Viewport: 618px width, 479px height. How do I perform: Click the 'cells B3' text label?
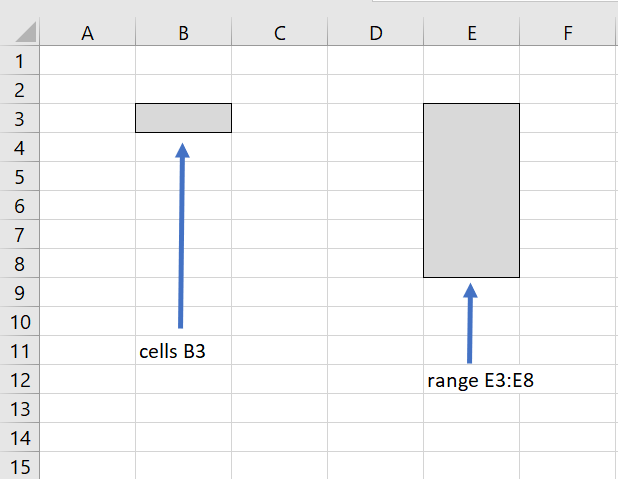click(178, 351)
